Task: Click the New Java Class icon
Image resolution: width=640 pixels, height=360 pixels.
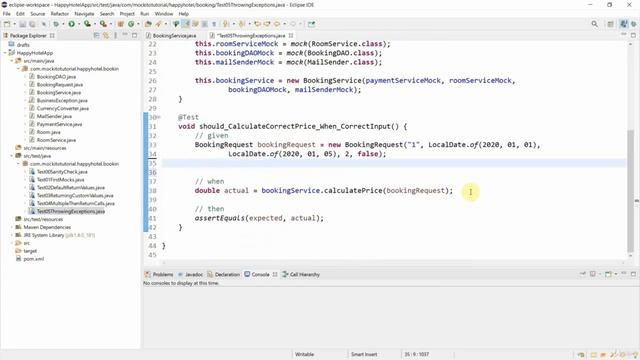Action: tap(131, 24)
